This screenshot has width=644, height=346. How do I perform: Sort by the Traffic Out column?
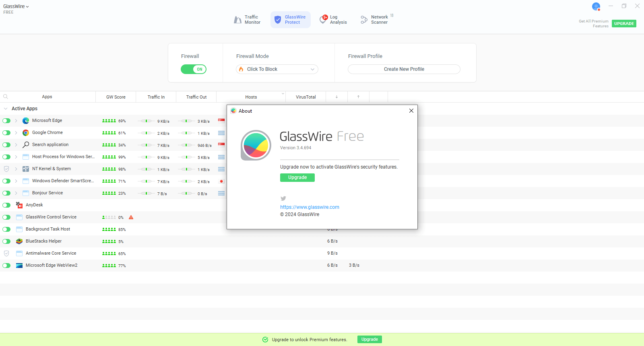tap(196, 97)
